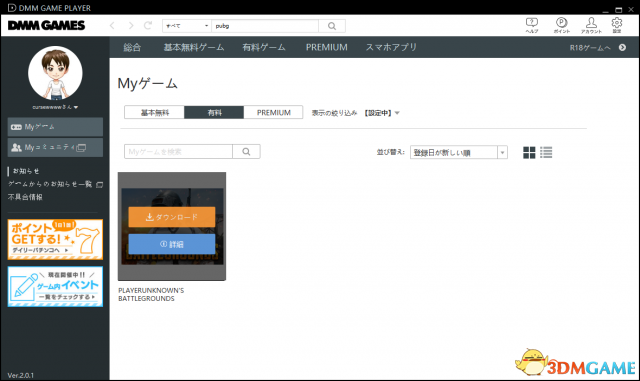This screenshot has width=640, height=381.
Task: Open the 有料ゲーム navigation tab
Action: [264, 47]
